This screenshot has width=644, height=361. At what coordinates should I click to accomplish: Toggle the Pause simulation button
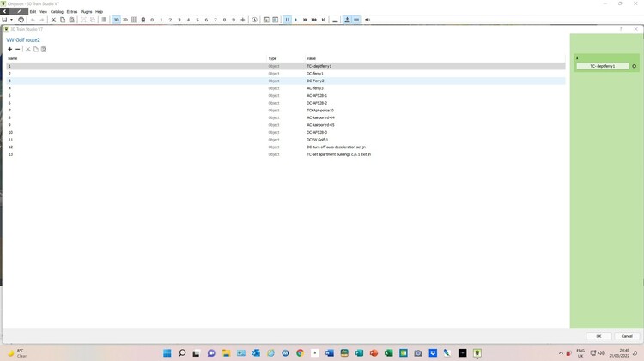point(287,20)
